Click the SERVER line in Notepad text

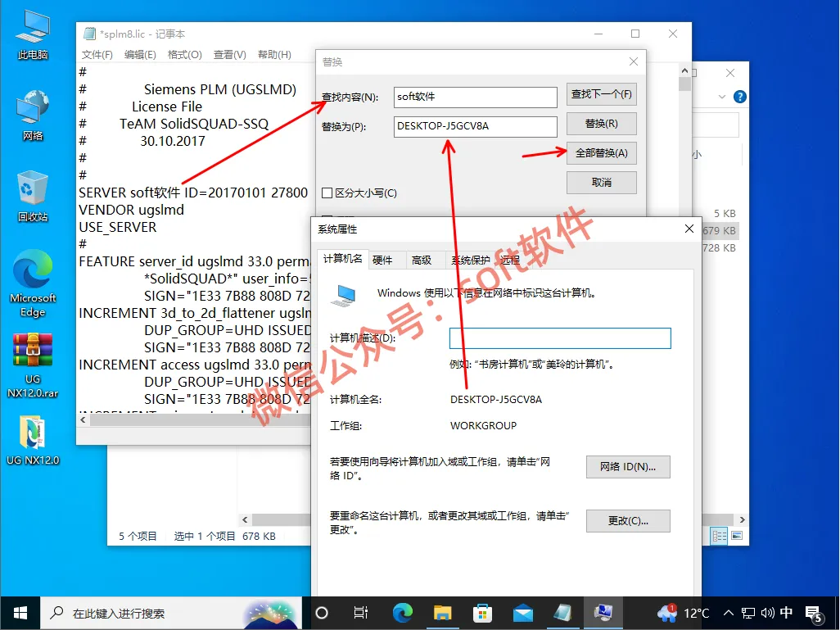tap(193, 193)
